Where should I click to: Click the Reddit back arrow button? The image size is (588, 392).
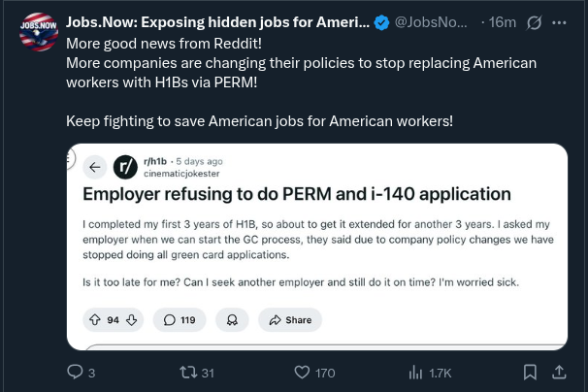pyautogui.click(x=95, y=167)
